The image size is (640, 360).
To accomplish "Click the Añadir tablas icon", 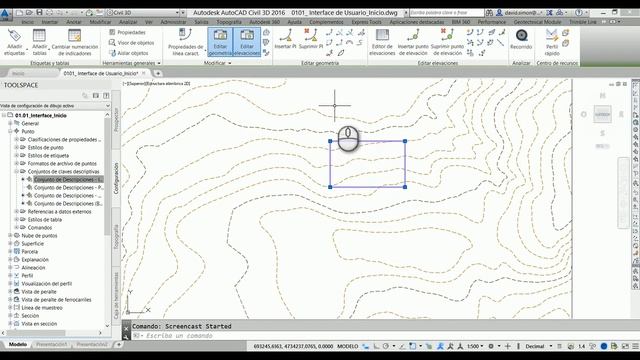I will (x=39, y=36).
